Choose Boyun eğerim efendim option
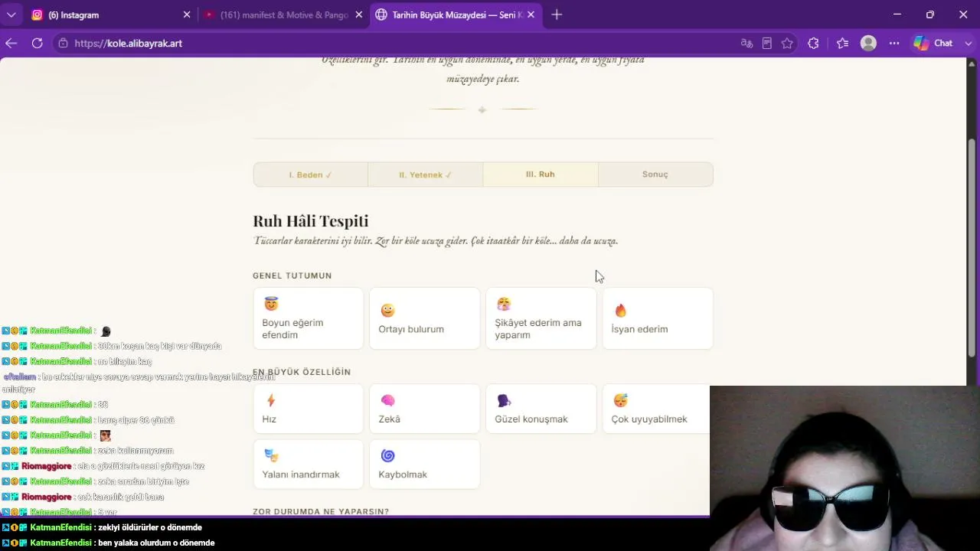 click(x=308, y=318)
